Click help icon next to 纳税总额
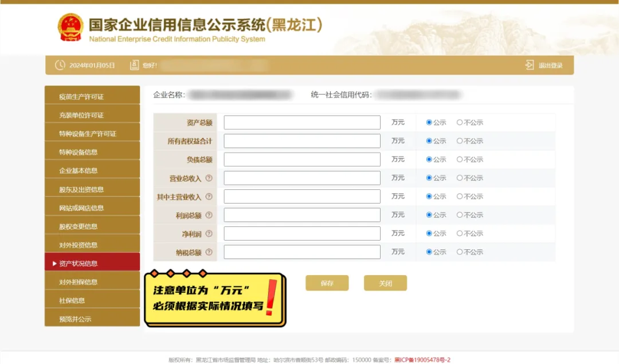 (x=209, y=252)
